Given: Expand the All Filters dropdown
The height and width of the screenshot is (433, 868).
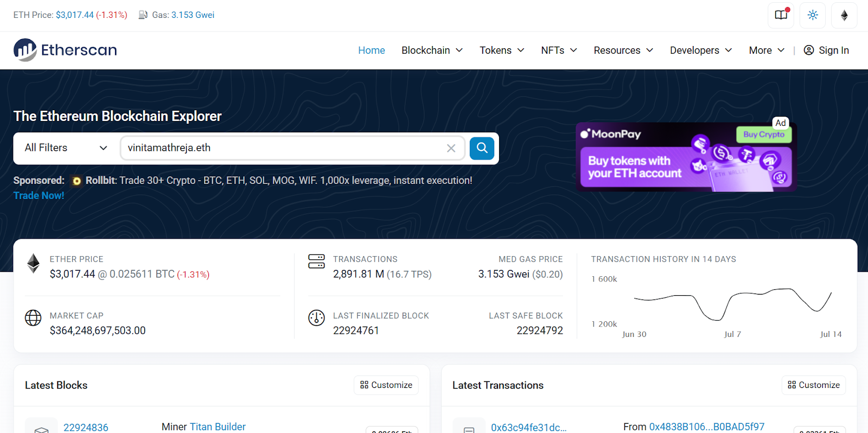Looking at the screenshot, I should coord(66,148).
